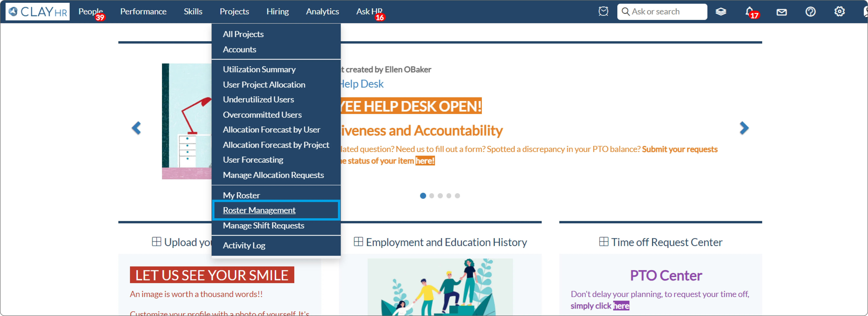Select the second carousel dot

tap(432, 196)
